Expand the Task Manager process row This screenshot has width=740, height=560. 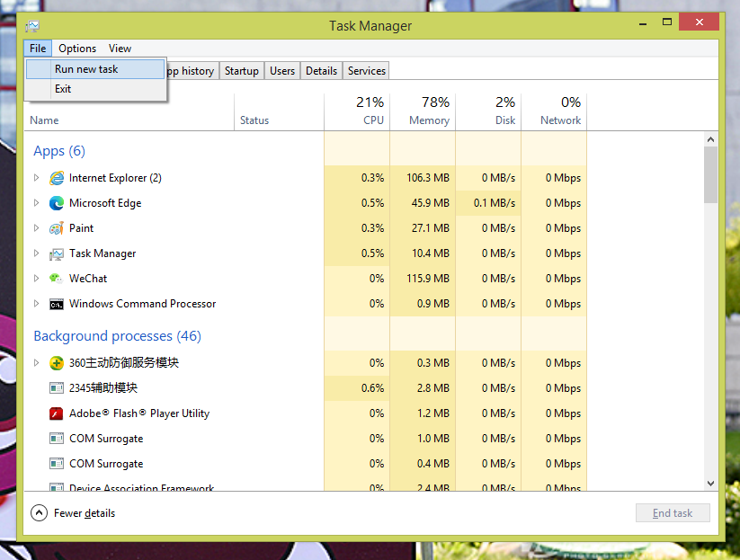36,253
